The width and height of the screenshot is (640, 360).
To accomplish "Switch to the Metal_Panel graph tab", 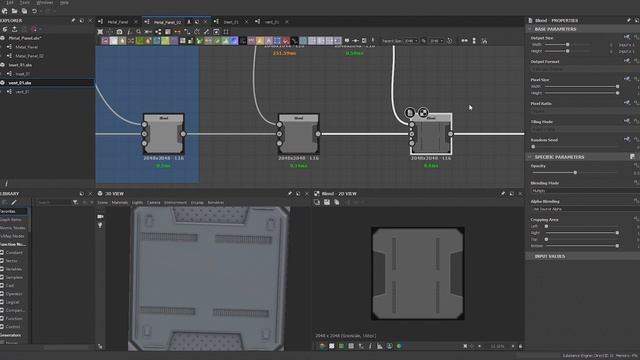I will pyautogui.click(x=118, y=22).
